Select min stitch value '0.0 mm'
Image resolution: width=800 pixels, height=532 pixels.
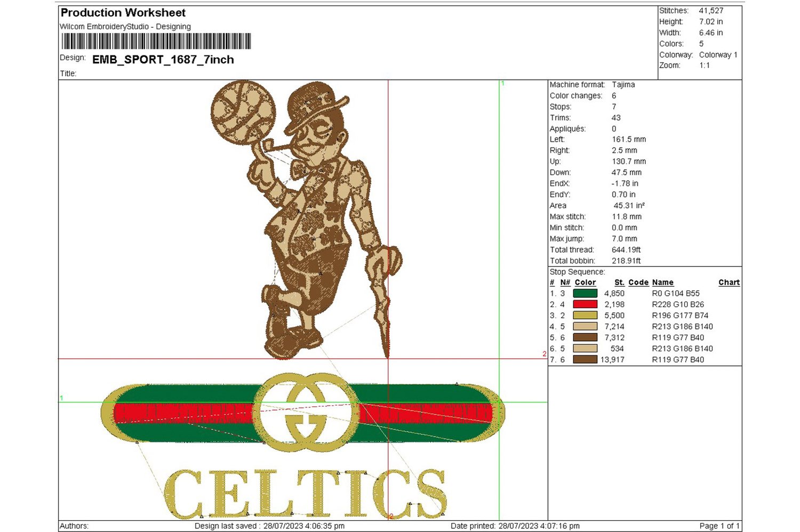click(625, 228)
